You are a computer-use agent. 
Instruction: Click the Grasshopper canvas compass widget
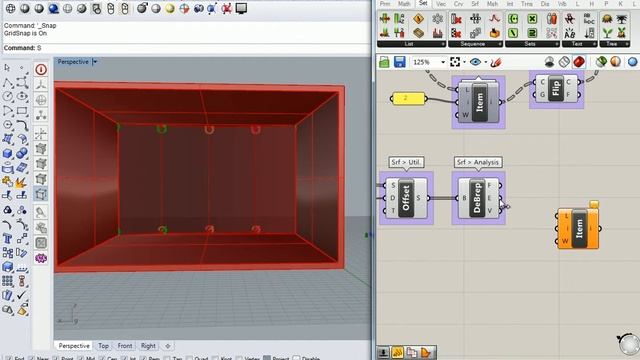coord(629,343)
